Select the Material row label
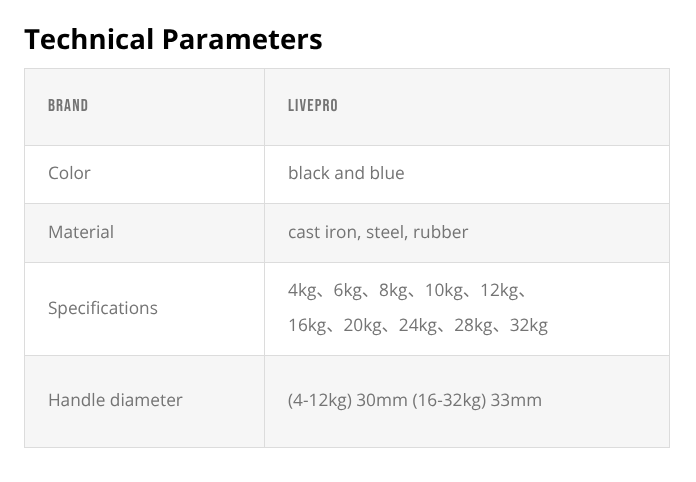Image resolution: width=696 pixels, height=482 pixels. point(81,232)
